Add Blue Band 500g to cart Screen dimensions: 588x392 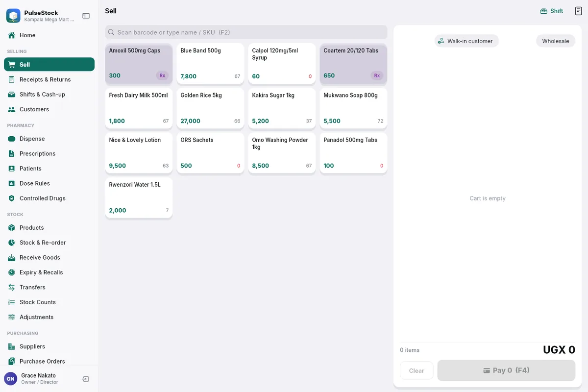[x=210, y=64]
